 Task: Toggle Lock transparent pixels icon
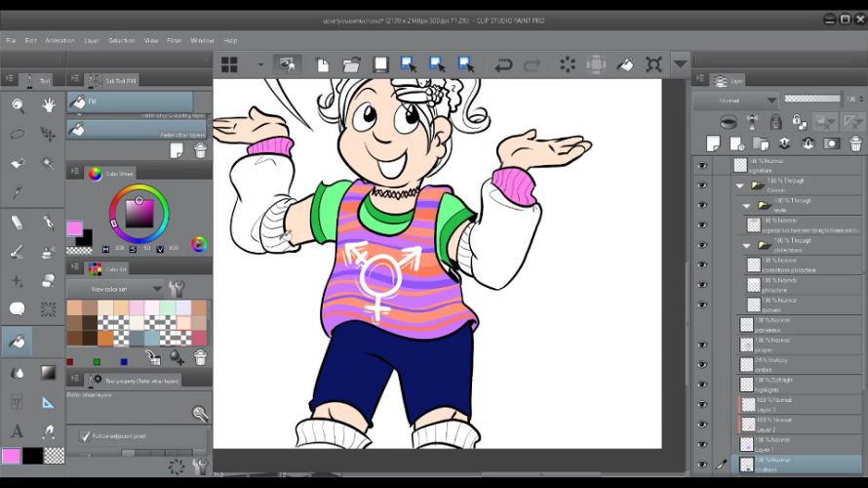pyautogui.click(x=799, y=121)
